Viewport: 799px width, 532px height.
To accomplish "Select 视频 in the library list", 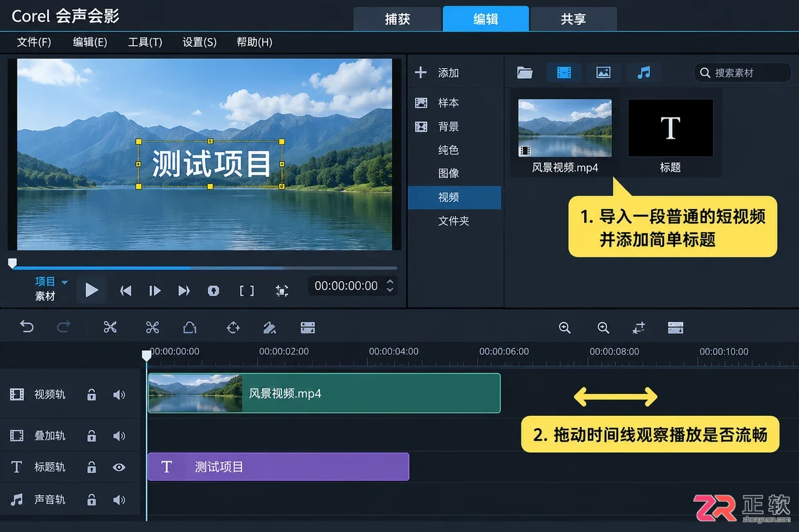I will point(454,197).
